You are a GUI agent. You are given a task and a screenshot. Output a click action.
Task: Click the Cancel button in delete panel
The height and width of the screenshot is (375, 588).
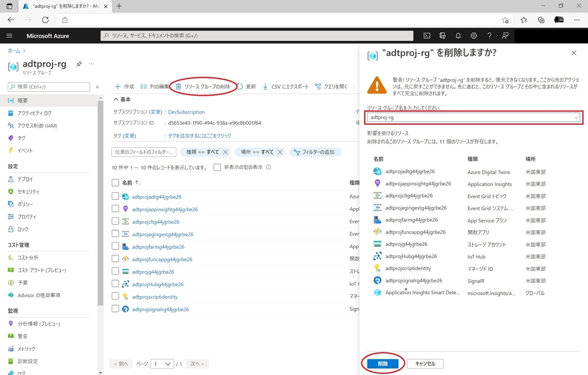click(425, 364)
